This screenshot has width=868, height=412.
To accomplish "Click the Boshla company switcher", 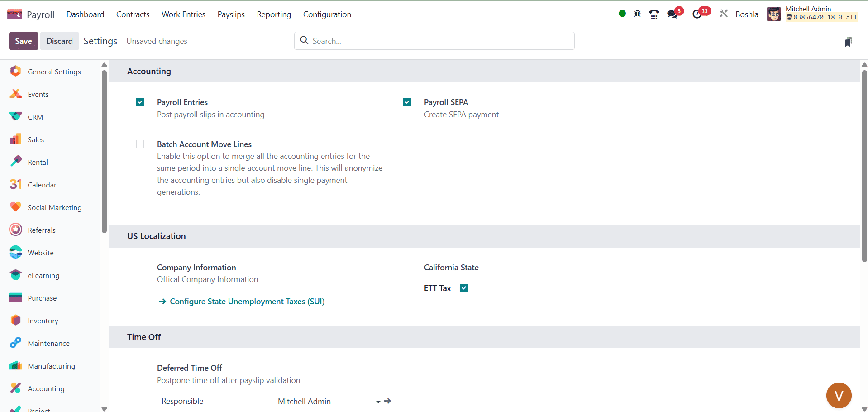I will coord(747,14).
